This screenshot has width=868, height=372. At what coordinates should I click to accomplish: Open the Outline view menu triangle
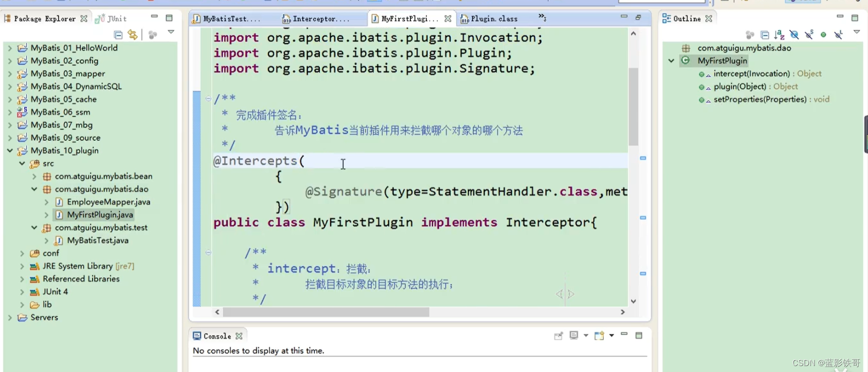click(x=857, y=32)
